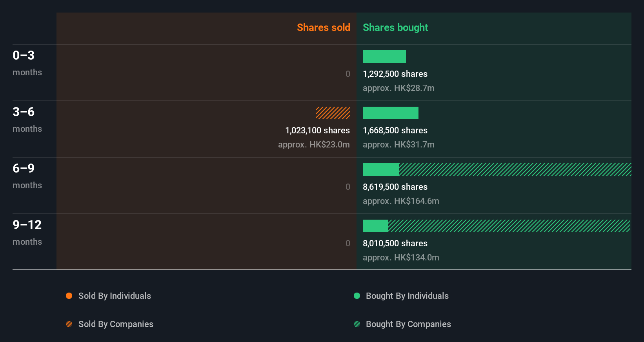This screenshot has width=644, height=342.
Task: Select the Bought By Companies legend label
Action: [408, 324]
